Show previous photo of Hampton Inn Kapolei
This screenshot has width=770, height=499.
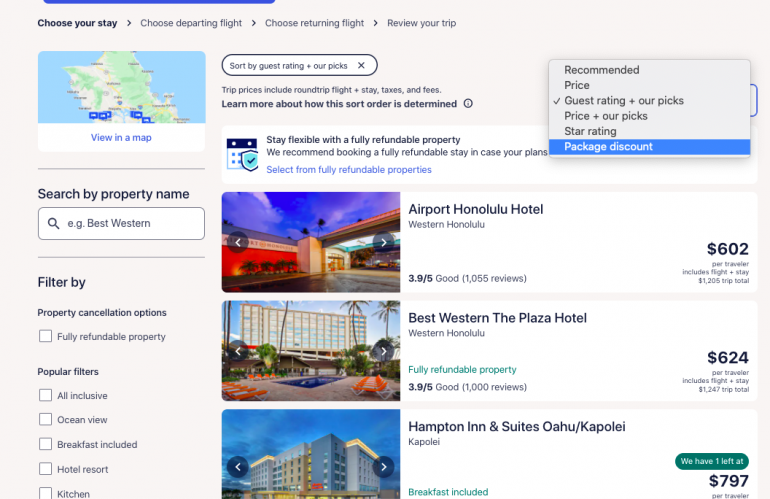[x=238, y=466]
